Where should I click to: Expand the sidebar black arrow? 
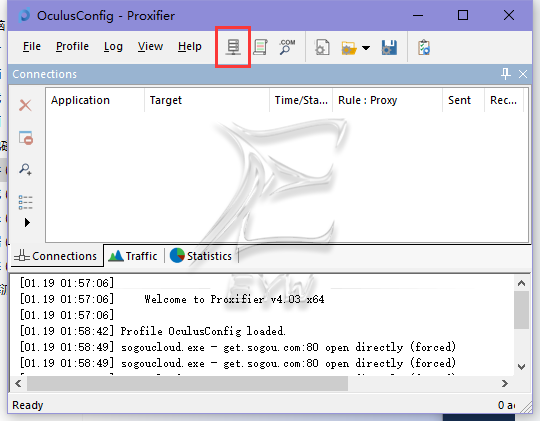click(27, 223)
